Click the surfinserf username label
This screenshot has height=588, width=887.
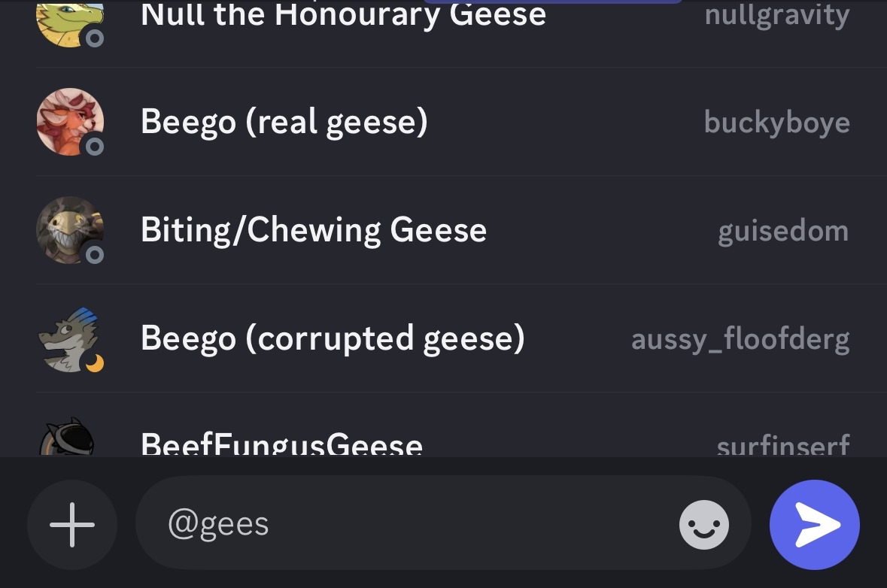coord(783,446)
